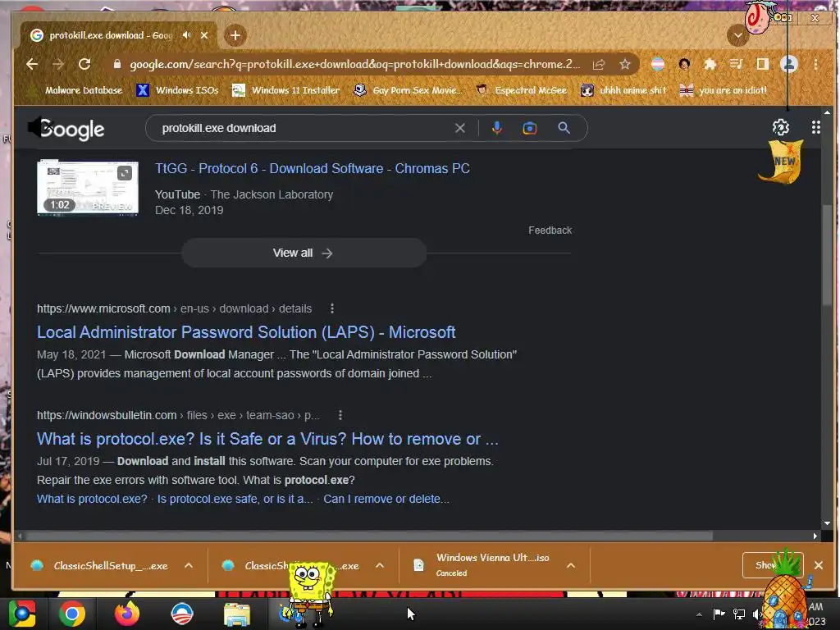840x630 pixels.
Task: Send Feedback on video results
Action: coord(550,231)
